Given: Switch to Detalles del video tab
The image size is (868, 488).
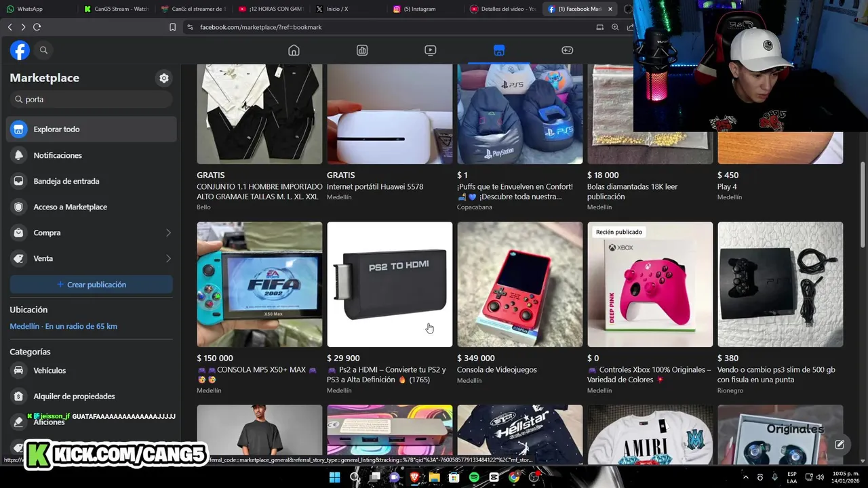Looking at the screenshot, I should pyautogui.click(x=502, y=9).
